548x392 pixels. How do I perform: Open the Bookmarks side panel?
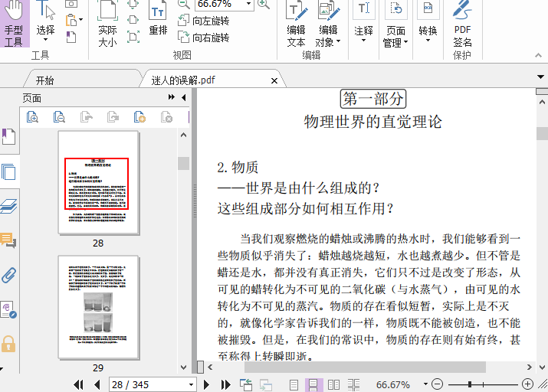[x=9, y=137]
